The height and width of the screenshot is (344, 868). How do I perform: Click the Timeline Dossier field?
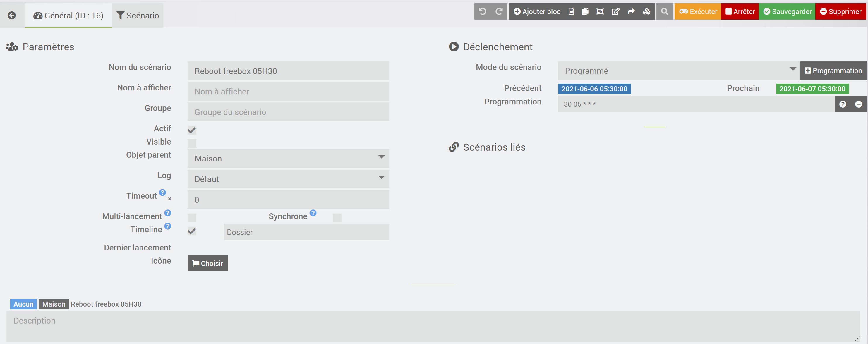306,232
